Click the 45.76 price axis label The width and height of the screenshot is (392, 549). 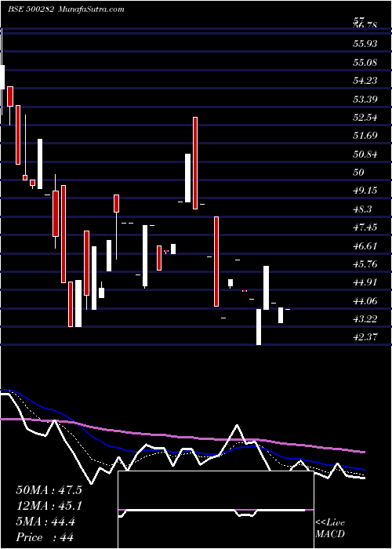pyautogui.click(x=365, y=264)
